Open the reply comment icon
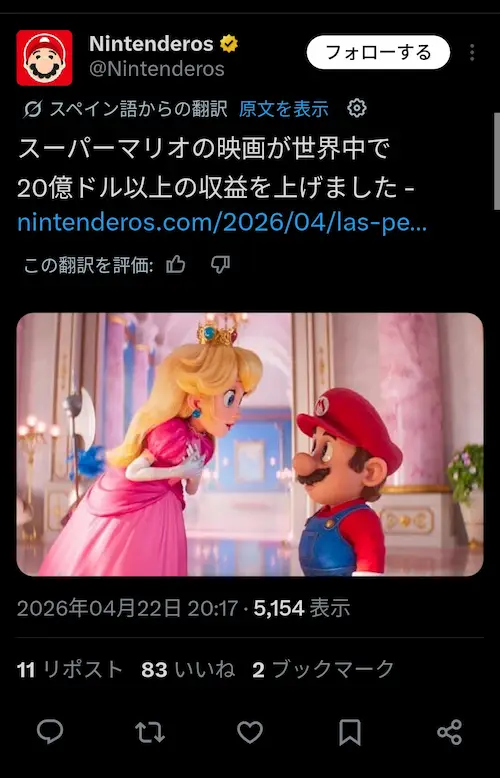Screen dimensions: 500x778 pyautogui.click(x=50, y=731)
